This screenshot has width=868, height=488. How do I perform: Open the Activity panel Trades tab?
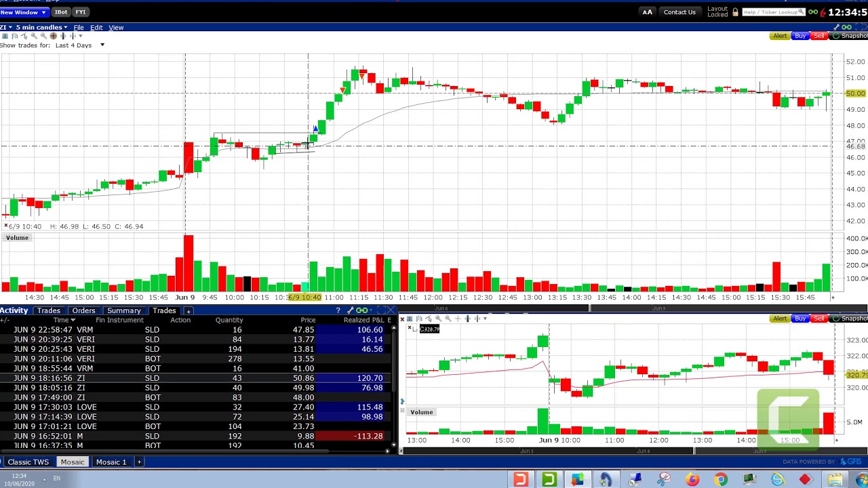pyautogui.click(x=49, y=310)
